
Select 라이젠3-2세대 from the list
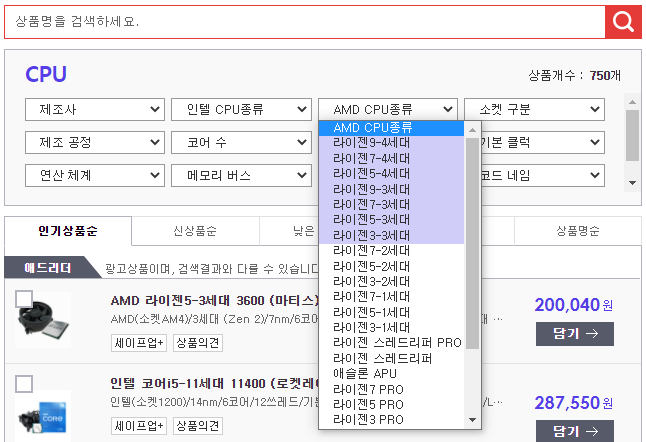coord(391,282)
